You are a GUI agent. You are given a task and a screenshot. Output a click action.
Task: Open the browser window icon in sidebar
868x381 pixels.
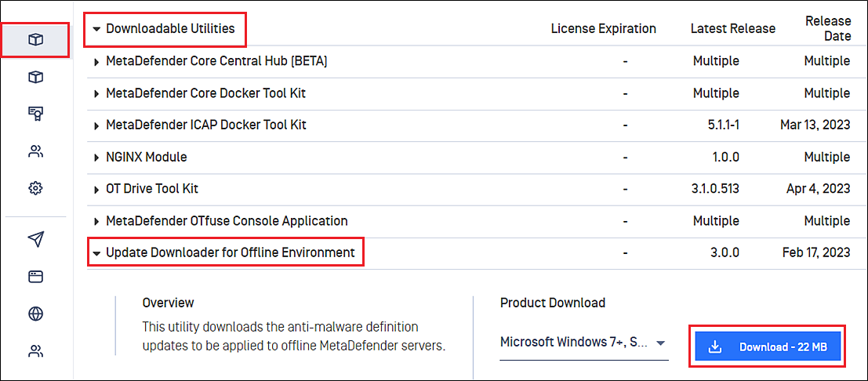pyautogui.click(x=35, y=277)
